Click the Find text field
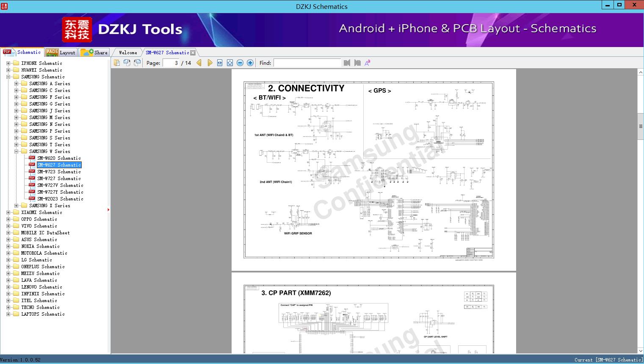The height and width of the screenshot is (364, 644). pos(307,63)
